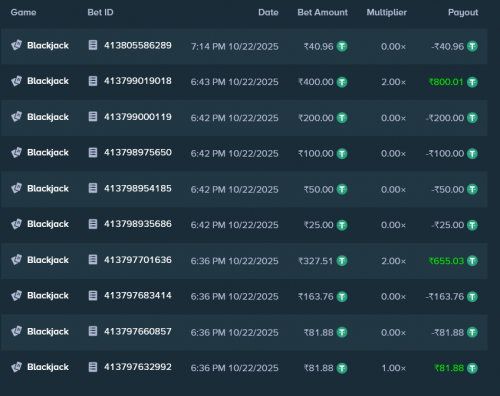Open bet receipt icon for 413799000119
This screenshot has height=396, width=500.
point(93,117)
